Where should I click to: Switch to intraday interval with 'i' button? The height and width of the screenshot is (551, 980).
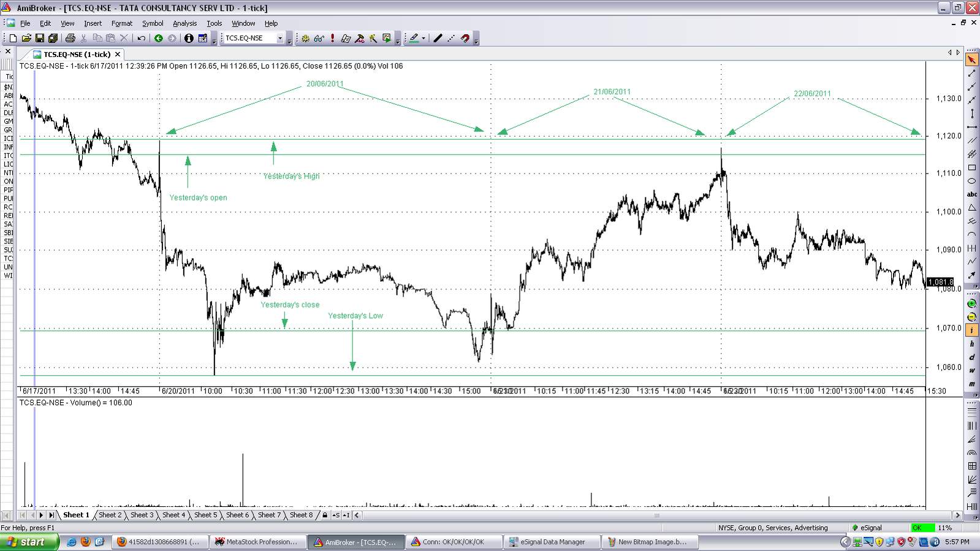pos(972,330)
